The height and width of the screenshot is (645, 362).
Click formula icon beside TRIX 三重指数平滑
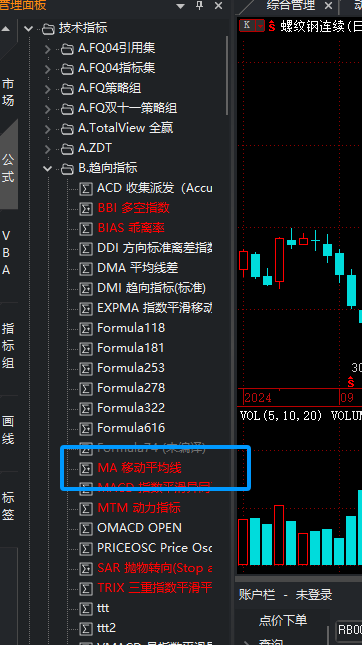pos(86,589)
